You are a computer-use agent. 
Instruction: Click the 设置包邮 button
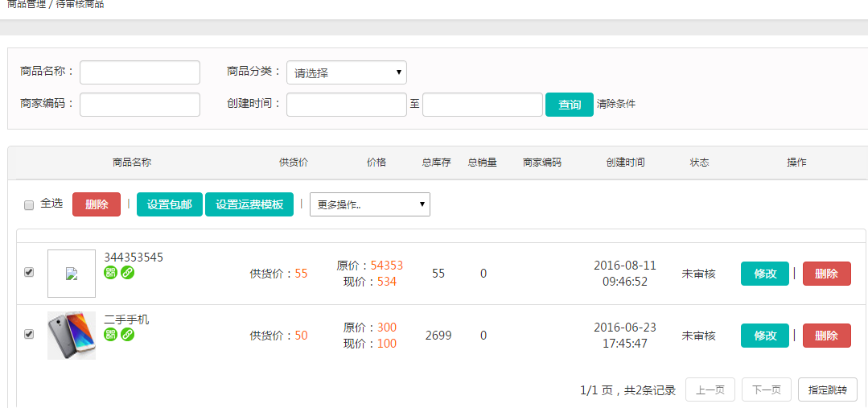click(170, 204)
